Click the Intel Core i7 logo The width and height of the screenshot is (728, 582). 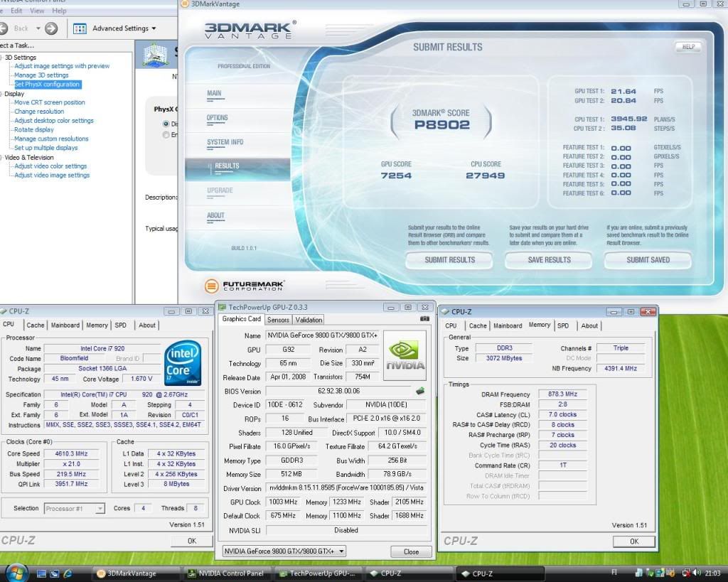(182, 364)
